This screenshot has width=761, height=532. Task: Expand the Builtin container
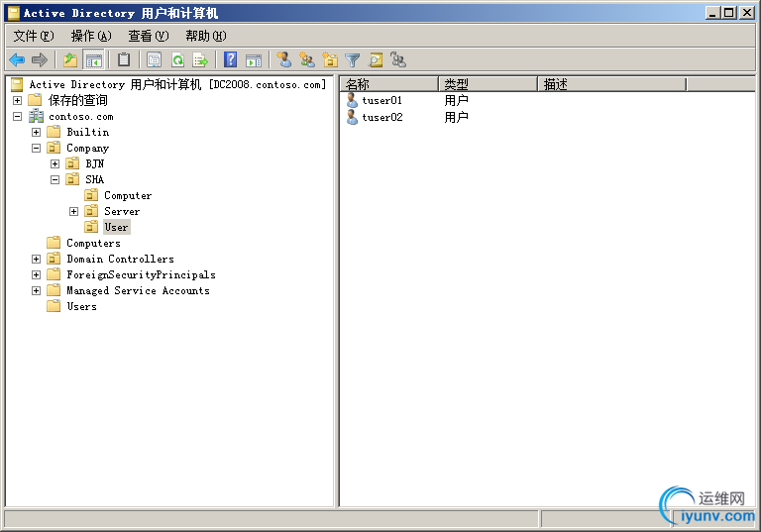click(36, 132)
